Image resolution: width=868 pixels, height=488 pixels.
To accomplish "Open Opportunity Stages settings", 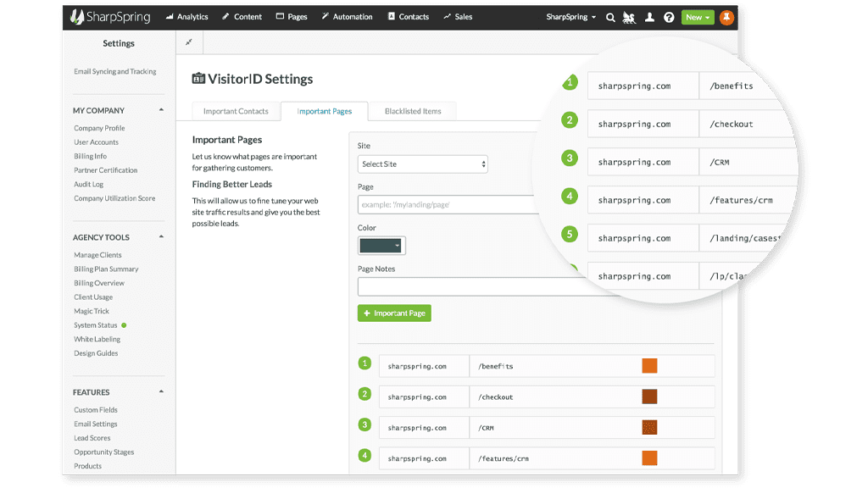I will (104, 452).
